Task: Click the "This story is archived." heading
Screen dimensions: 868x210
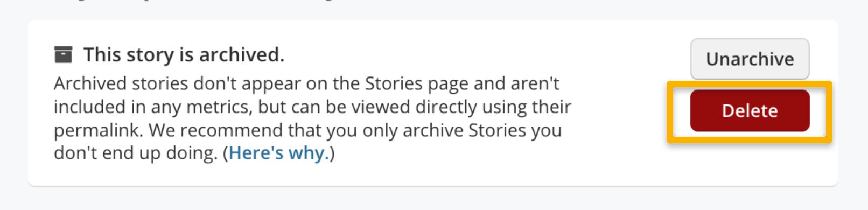Action: 184,54
